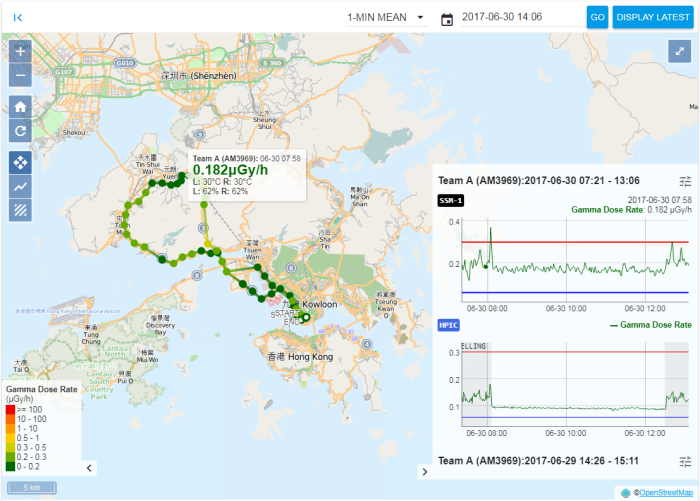This screenshot has width=700, height=501.
Task: Click the START route marker near Kowloon
Action: tap(286, 314)
